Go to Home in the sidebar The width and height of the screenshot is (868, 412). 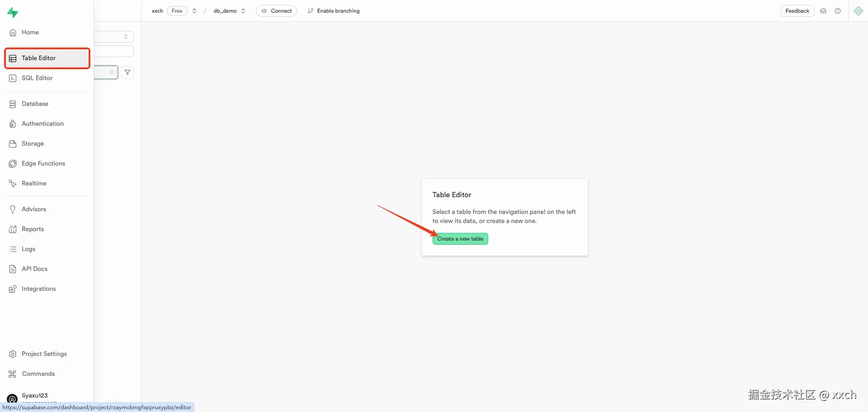point(47,33)
